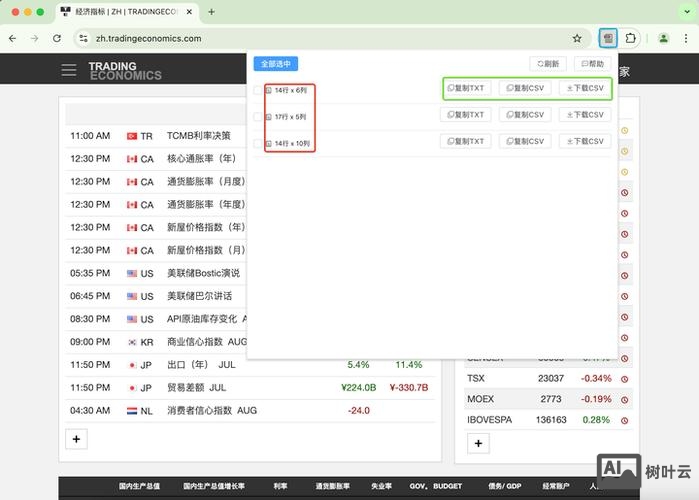The width and height of the screenshot is (699, 500).
Task: Tick the checkbox for 14行 x 6列 table
Action: 258,90
